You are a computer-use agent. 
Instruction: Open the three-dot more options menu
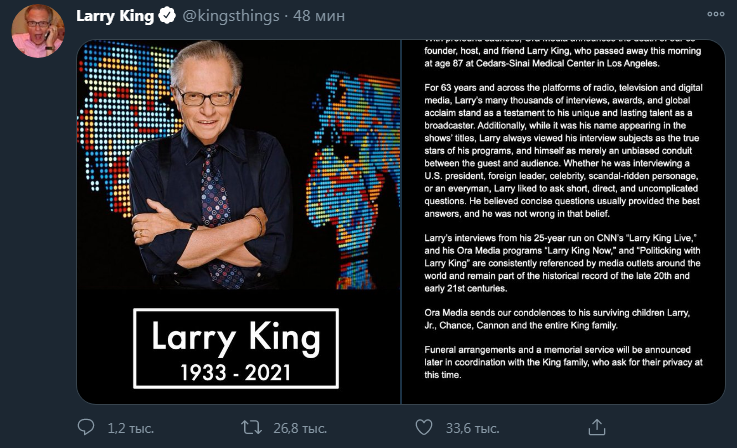716,17
